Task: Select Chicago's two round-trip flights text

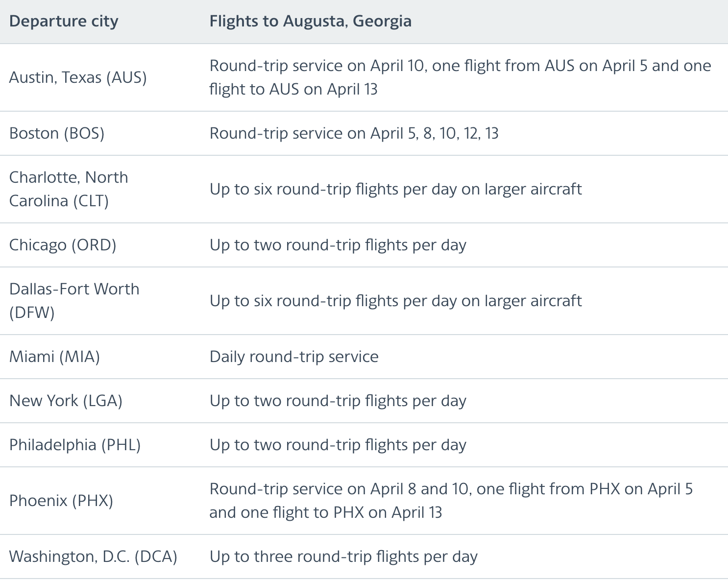Action: [x=338, y=245]
